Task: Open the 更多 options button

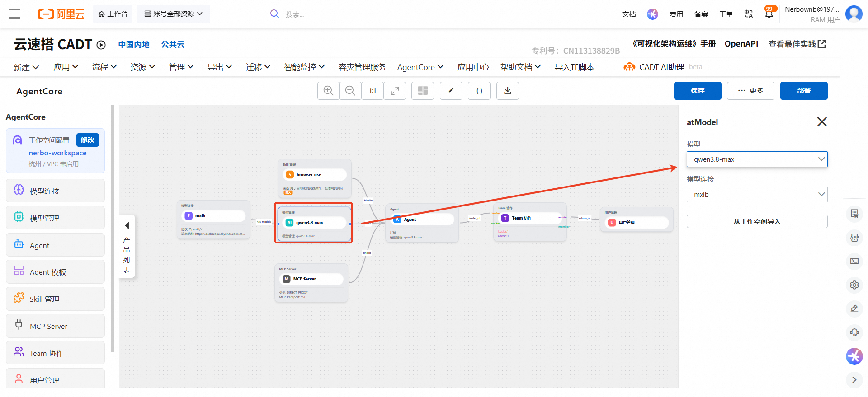Action: pos(750,91)
